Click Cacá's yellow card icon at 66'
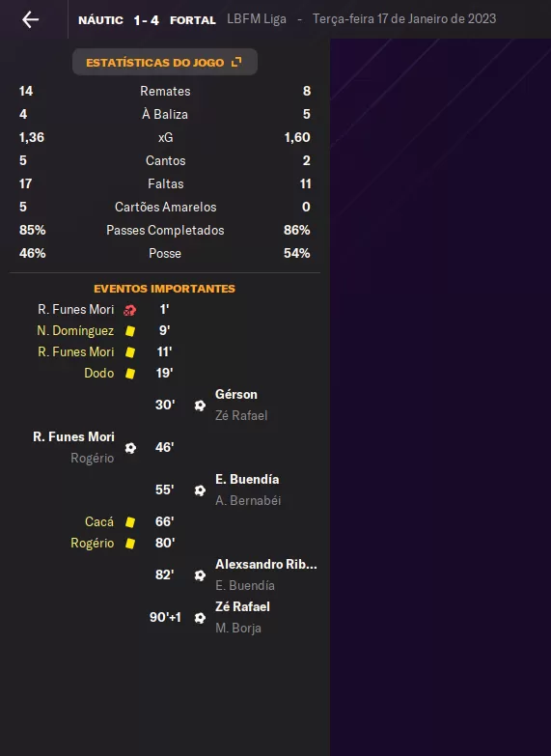The image size is (551, 756). tap(130, 522)
